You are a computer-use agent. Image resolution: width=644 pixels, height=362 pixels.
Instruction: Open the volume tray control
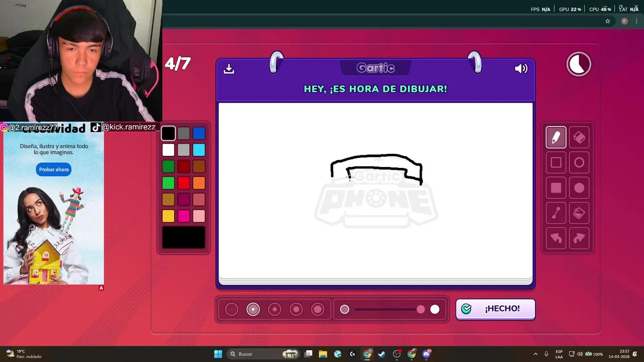tap(580, 354)
